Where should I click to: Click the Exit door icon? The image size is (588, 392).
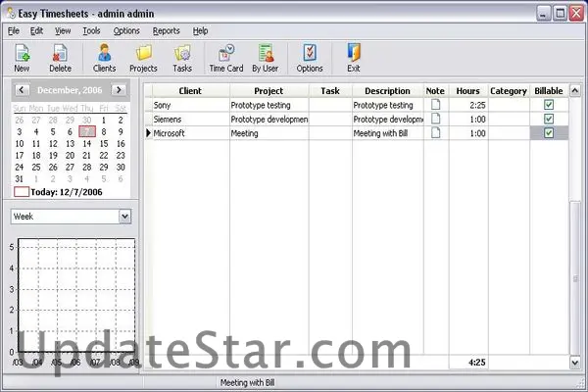[x=354, y=53]
